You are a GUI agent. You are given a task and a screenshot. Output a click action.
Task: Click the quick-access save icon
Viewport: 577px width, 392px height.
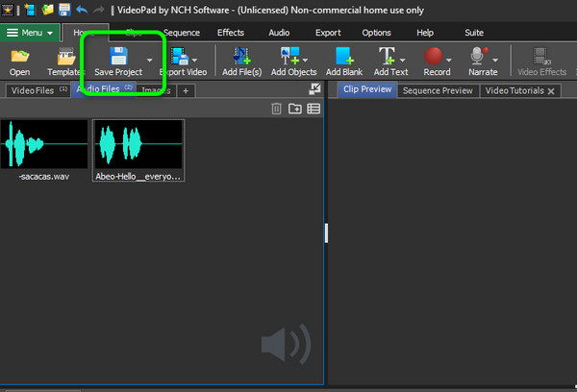coord(64,10)
